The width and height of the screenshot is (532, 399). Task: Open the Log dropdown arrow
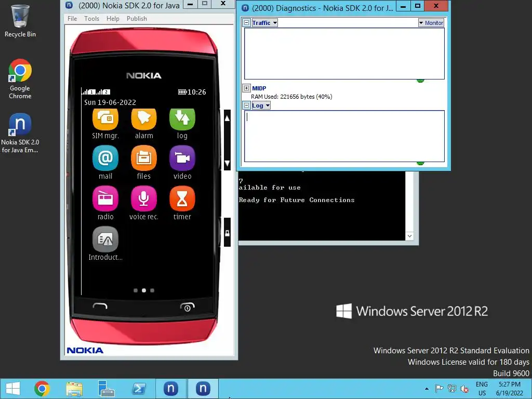(268, 105)
